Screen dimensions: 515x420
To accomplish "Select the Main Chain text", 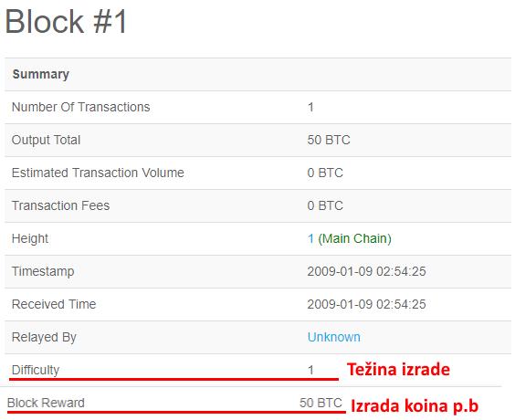I will [x=354, y=238].
